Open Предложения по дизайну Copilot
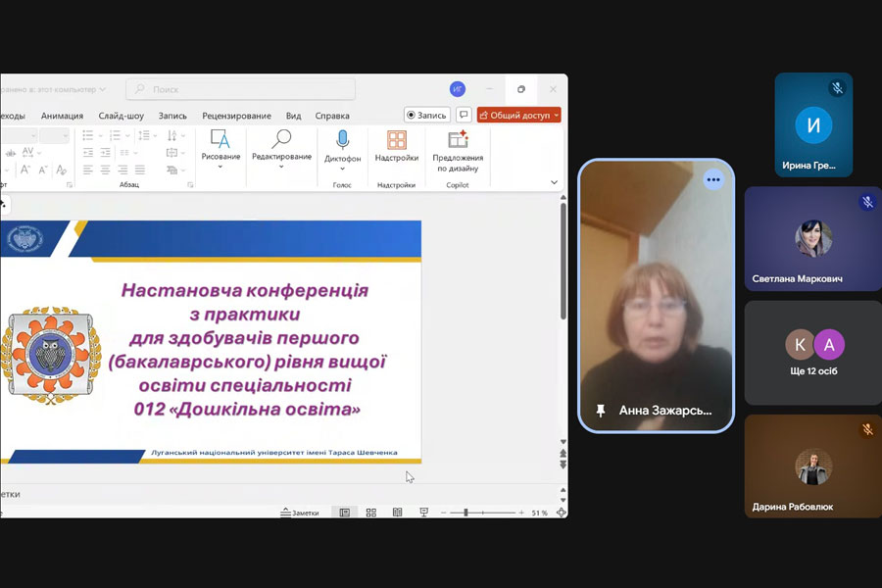 pos(458,151)
